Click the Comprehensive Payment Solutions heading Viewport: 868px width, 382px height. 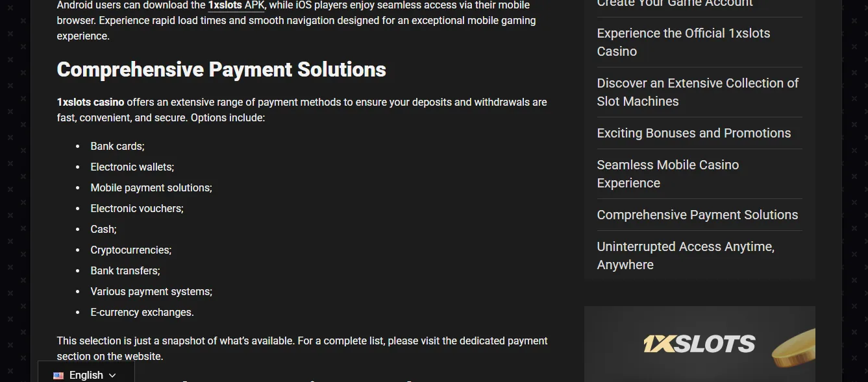tap(221, 69)
